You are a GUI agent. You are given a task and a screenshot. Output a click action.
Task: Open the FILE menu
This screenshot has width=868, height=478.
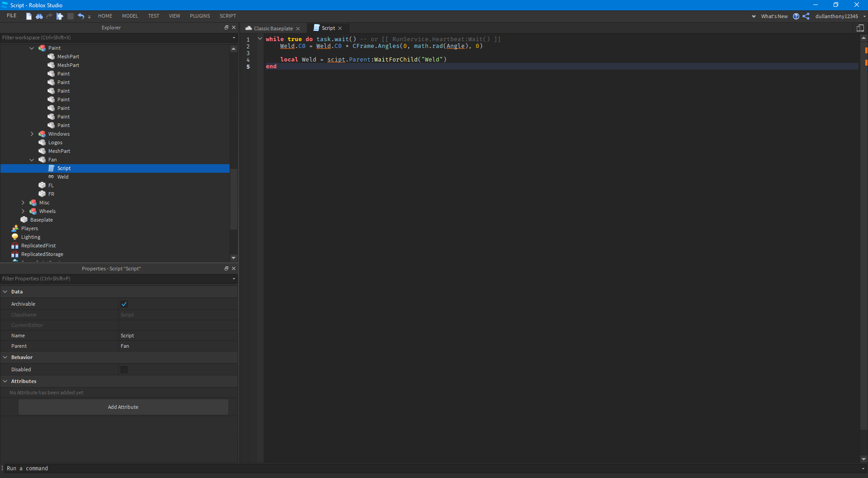(x=11, y=15)
